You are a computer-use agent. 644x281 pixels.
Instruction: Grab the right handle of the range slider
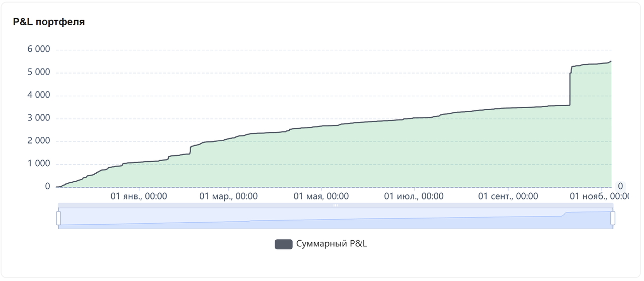click(x=613, y=218)
